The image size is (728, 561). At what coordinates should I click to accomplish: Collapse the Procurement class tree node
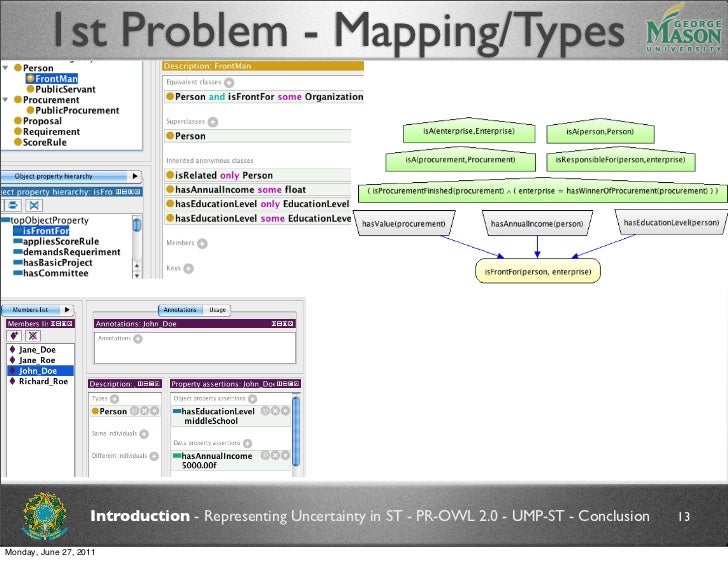6,100
